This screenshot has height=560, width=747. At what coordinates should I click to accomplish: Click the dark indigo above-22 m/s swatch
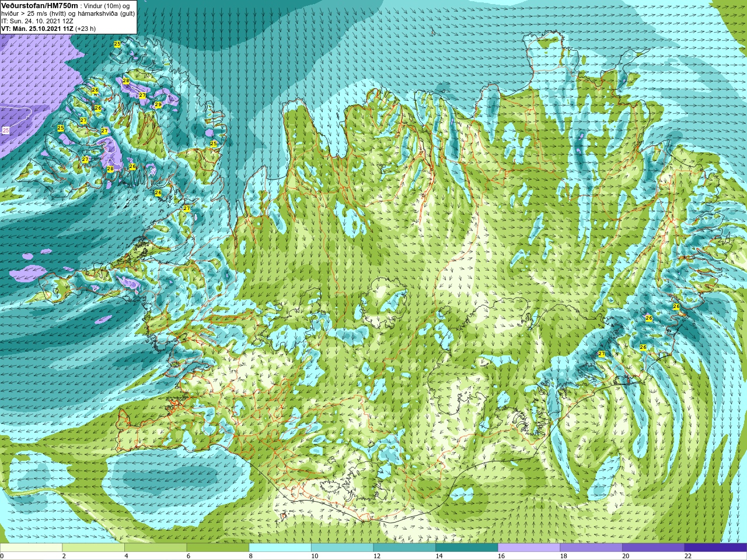(715, 548)
